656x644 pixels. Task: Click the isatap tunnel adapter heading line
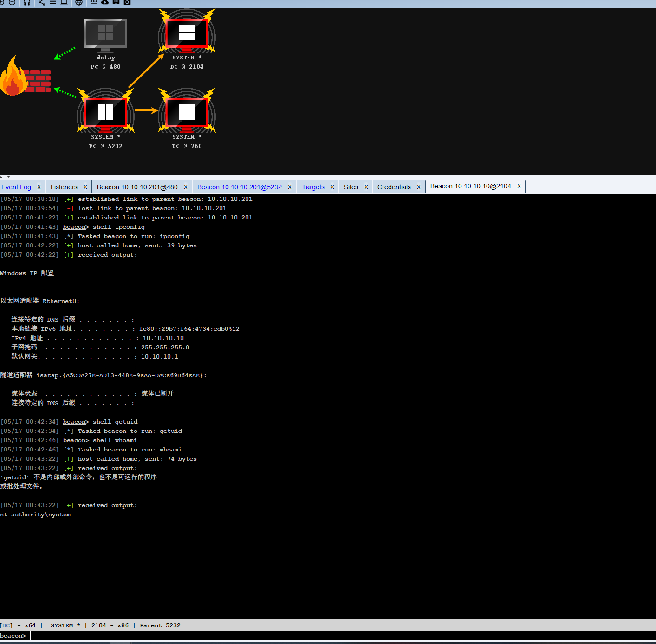104,375
